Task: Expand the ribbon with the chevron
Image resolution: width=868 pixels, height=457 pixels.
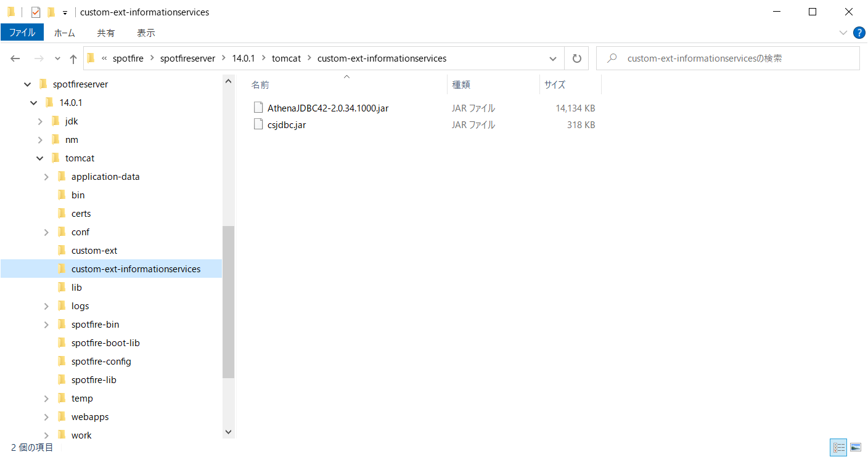Action: (843, 33)
